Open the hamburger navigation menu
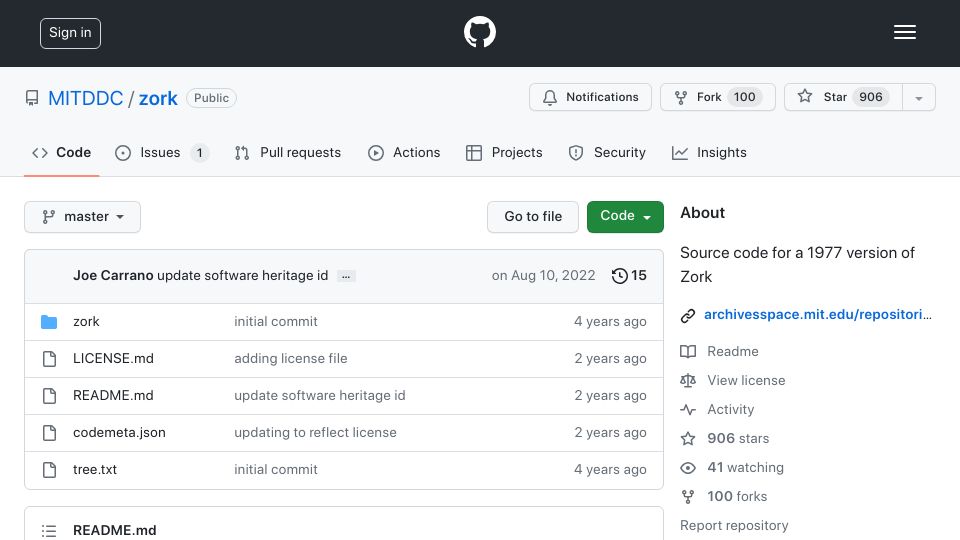Screen dimensions: 960x540 [904, 32]
